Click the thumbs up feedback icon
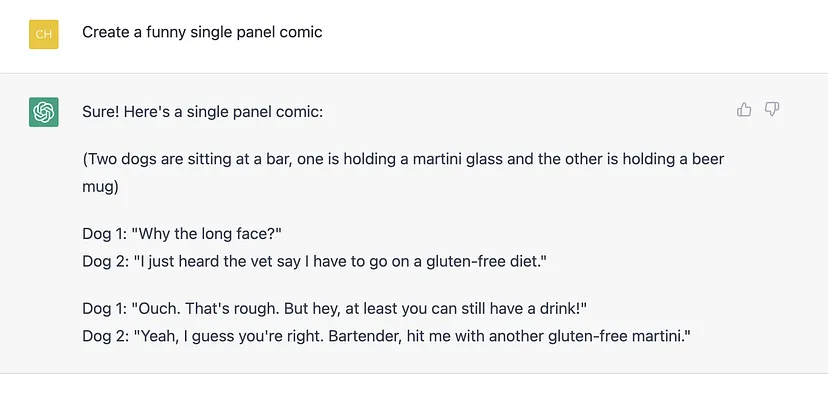This screenshot has width=828, height=395. pyautogui.click(x=744, y=109)
